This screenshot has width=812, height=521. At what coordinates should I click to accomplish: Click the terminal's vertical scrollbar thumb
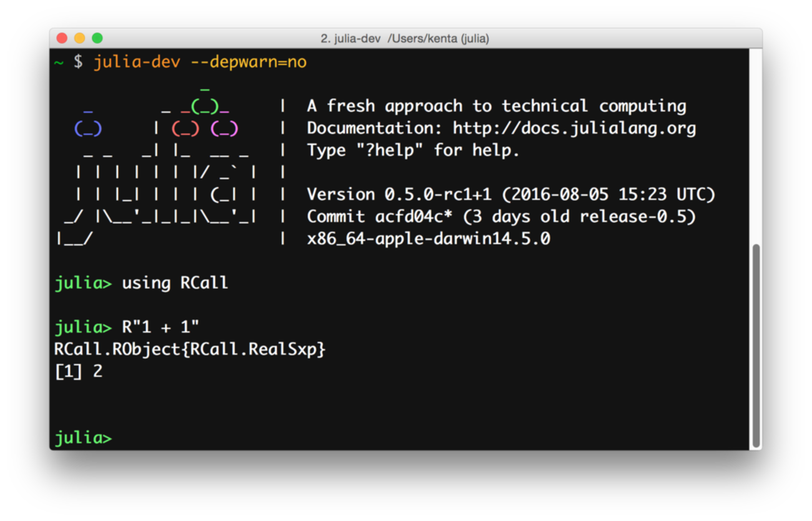tap(756, 344)
